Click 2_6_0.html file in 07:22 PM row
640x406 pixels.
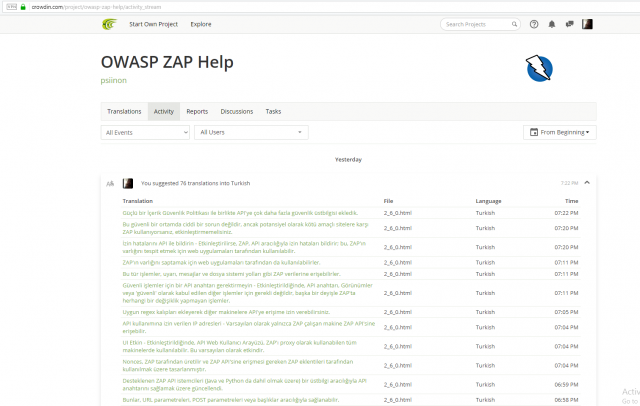pos(398,213)
